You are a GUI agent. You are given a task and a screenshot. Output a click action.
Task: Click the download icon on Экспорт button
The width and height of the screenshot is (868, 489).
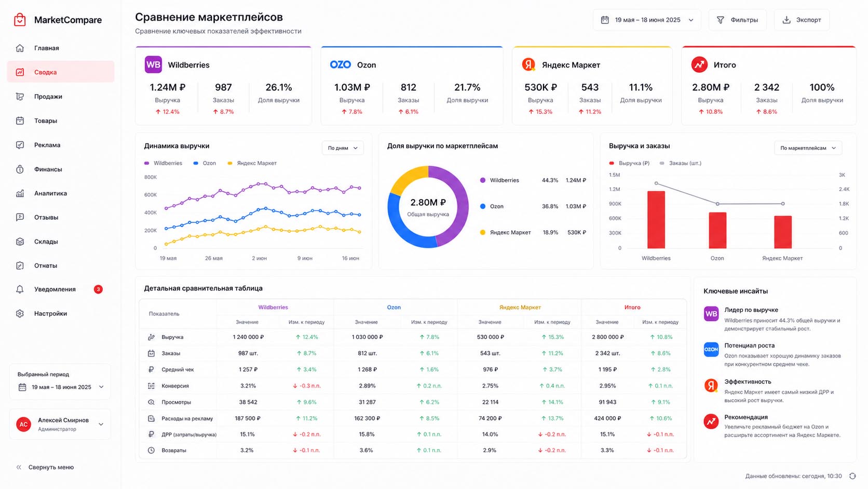click(786, 20)
